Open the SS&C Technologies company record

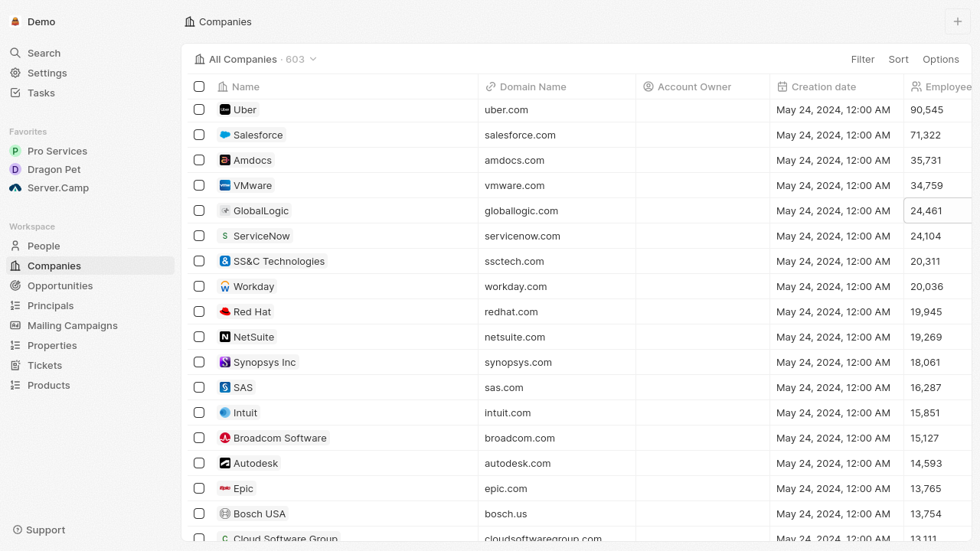pos(273,261)
